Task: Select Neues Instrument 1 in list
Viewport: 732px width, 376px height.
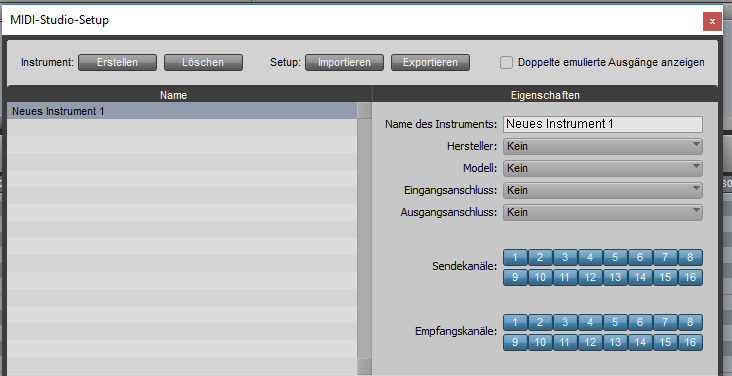Action: coord(182,111)
